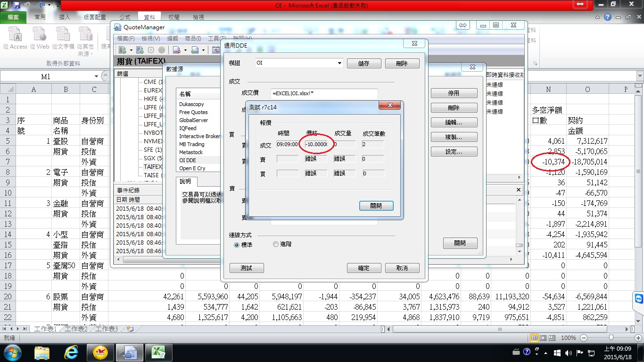Click QuoteManager toolbar second add-sheet icon
Viewport: 644px width, 362px height.
(x=140, y=50)
